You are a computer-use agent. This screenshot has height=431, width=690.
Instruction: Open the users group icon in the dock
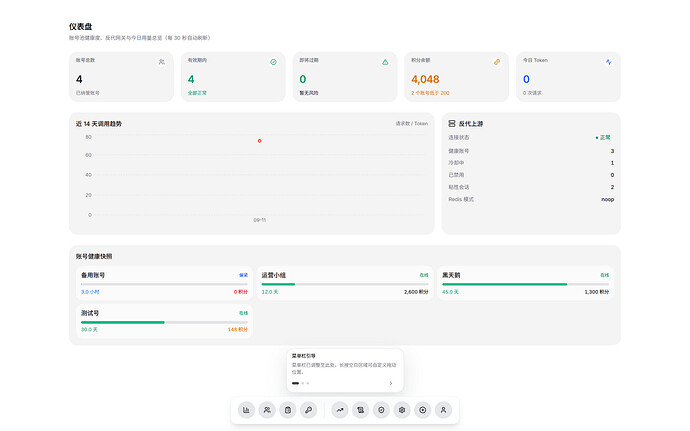[x=267, y=410]
